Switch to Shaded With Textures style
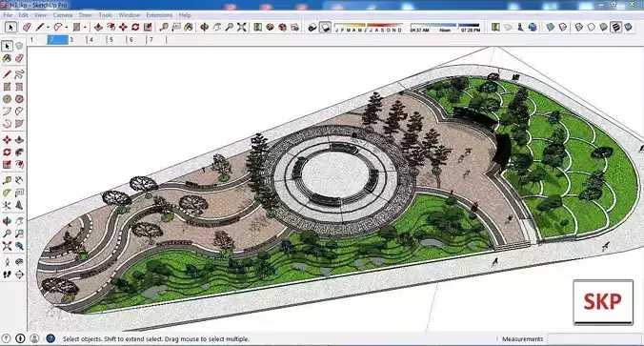This screenshot has height=346, width=644. coord(615,27)
